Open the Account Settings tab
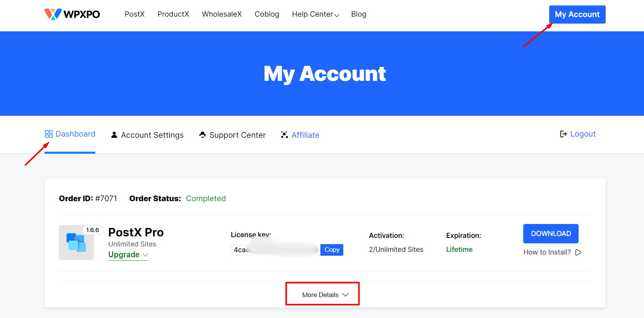Image resolution: width=644 pixels, height=318 pixels. [147, 135]
